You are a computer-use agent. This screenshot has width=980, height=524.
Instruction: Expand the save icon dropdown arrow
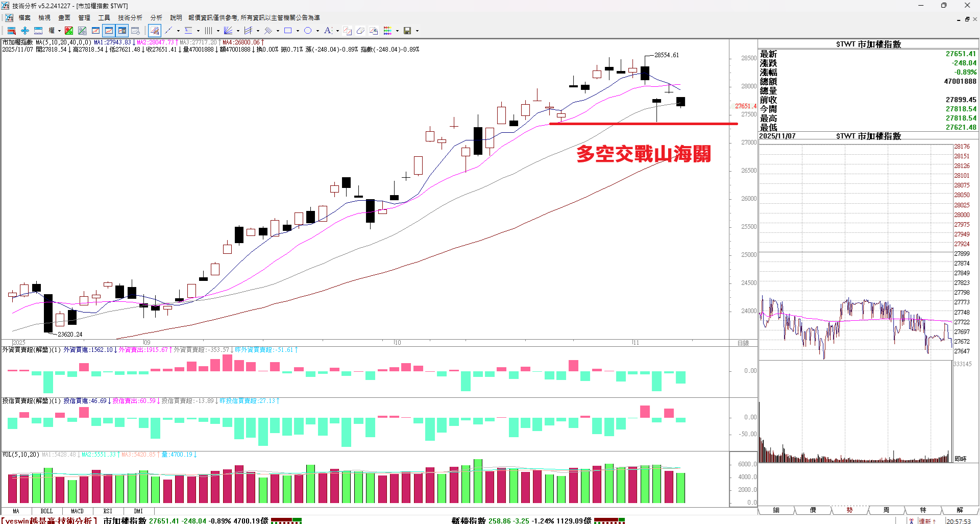coord(417,31)
